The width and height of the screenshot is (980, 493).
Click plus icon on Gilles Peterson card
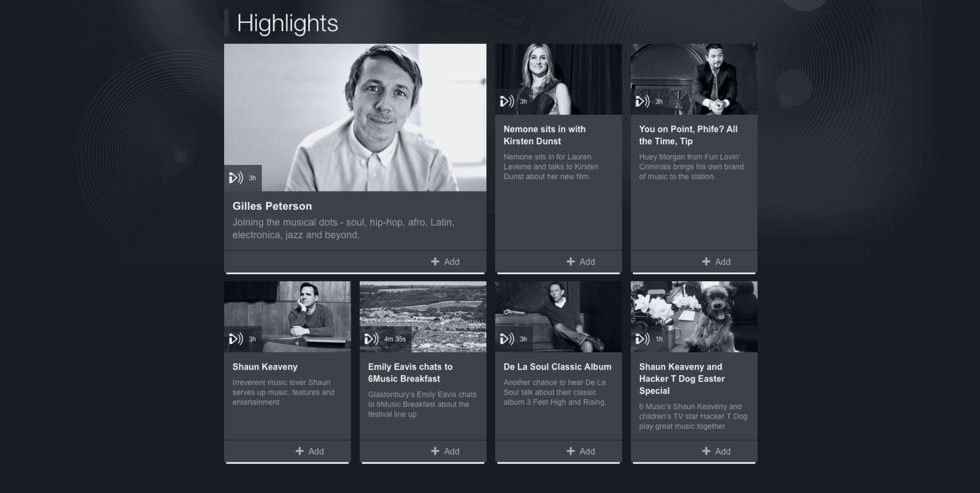[x=435, y=261]
